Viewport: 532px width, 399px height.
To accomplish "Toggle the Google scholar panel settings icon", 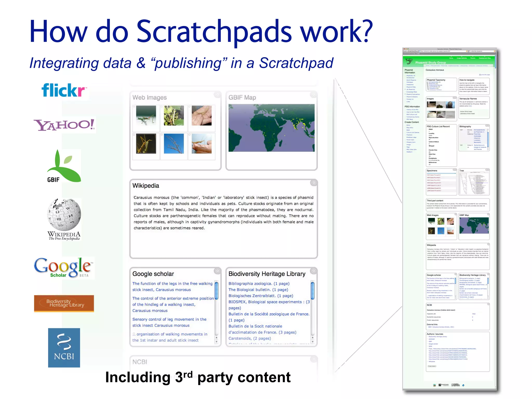I will point(217,271).
